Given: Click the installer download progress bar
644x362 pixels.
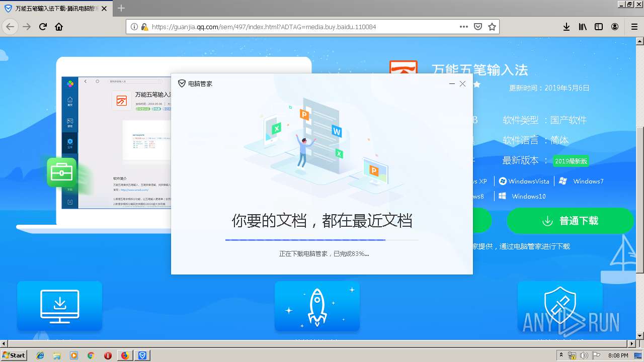Looking at the screenshot, I should point(321,240).
